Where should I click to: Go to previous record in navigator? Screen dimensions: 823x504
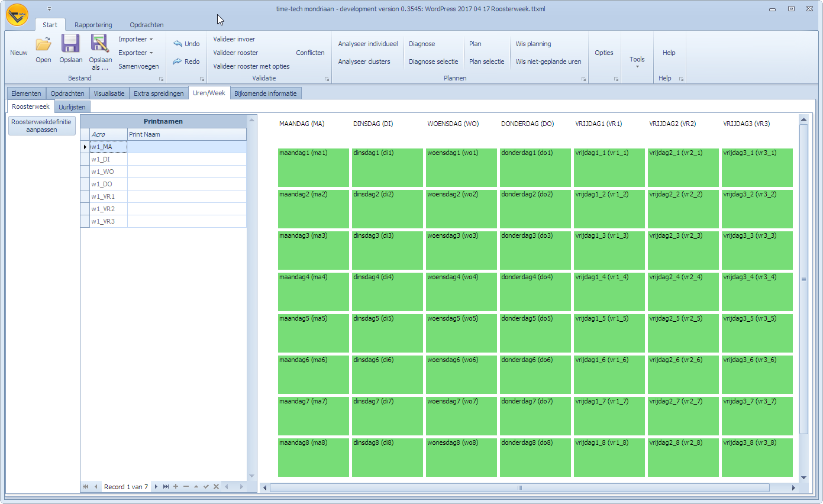[96, 487]
